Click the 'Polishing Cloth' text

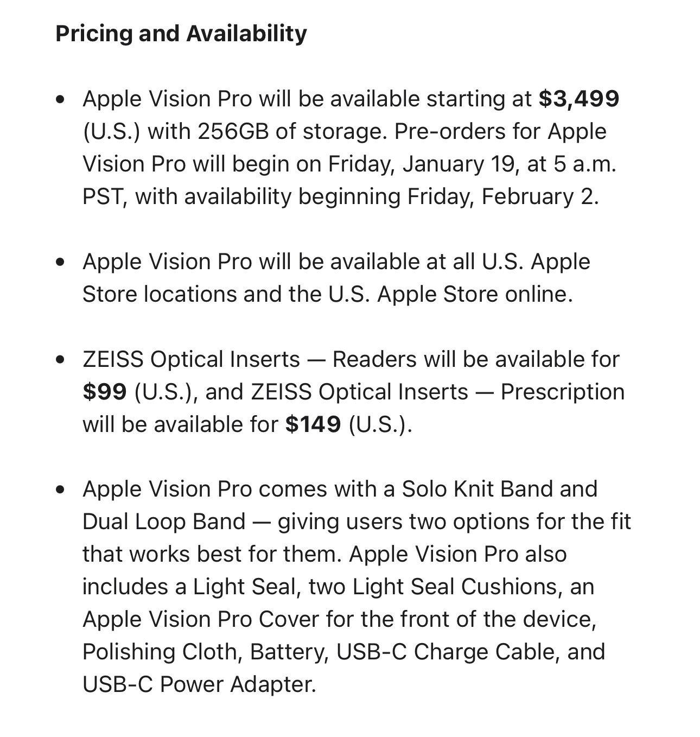coord(161,652)
